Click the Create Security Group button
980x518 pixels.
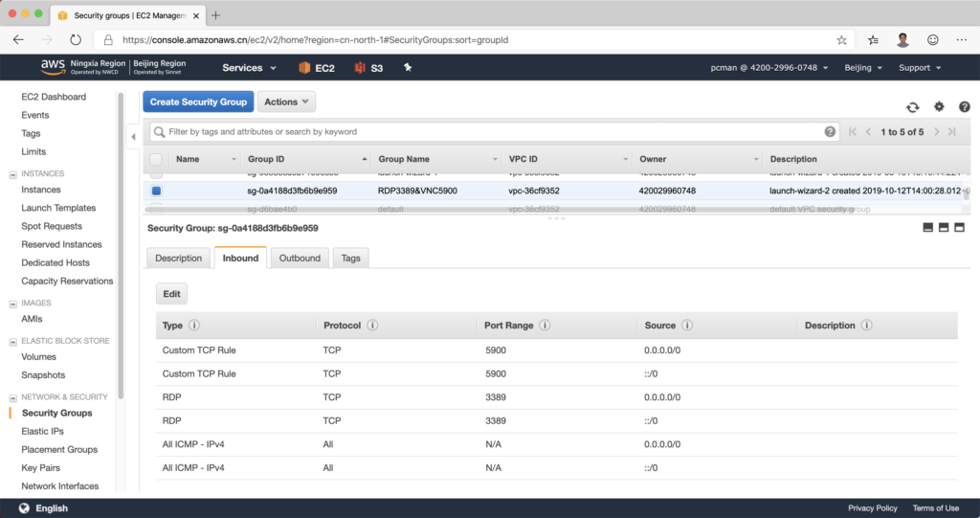(x=198, y=101)
